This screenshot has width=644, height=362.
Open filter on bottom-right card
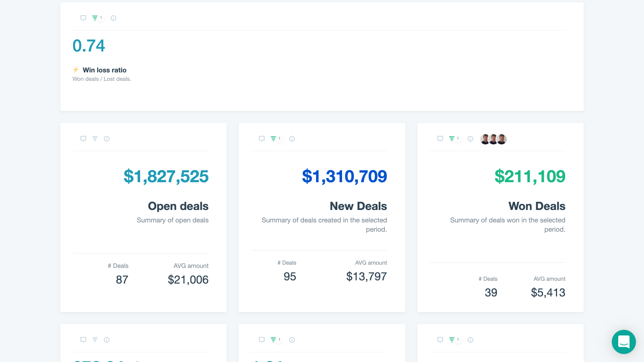[x=452, y=340]
